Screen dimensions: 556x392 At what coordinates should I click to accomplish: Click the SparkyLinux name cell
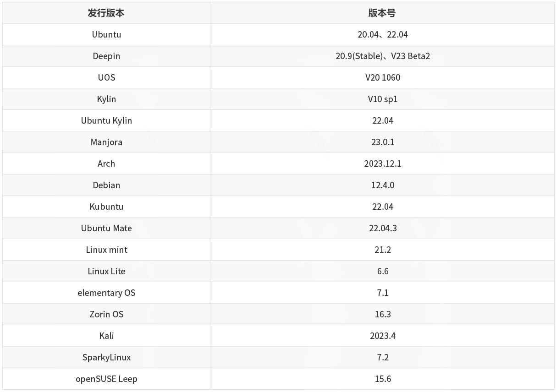106,357
